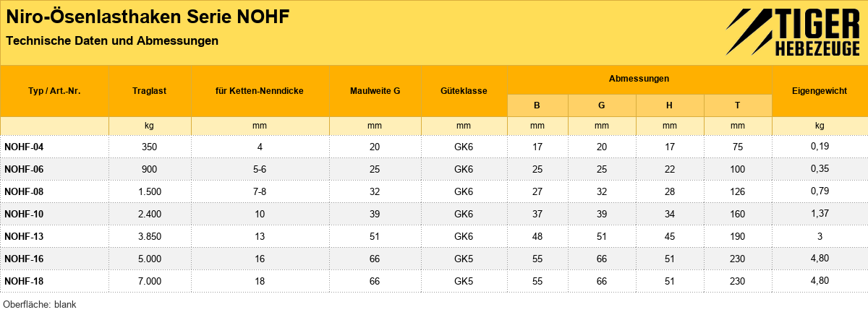
Task: Click the GK5 cell in NOHF-16 row
Action: point(464,259)
